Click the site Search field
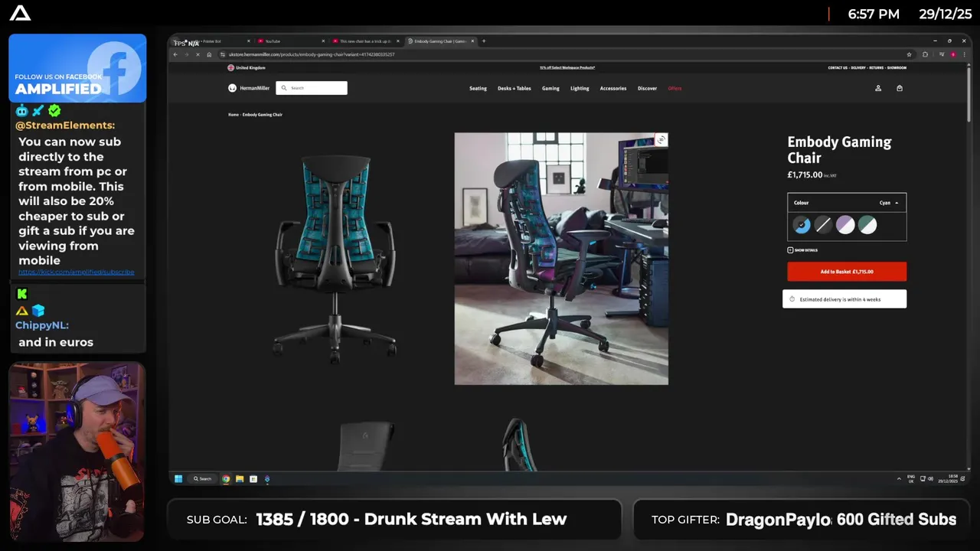This screenshot has height=551, width=980. point(312,88)
